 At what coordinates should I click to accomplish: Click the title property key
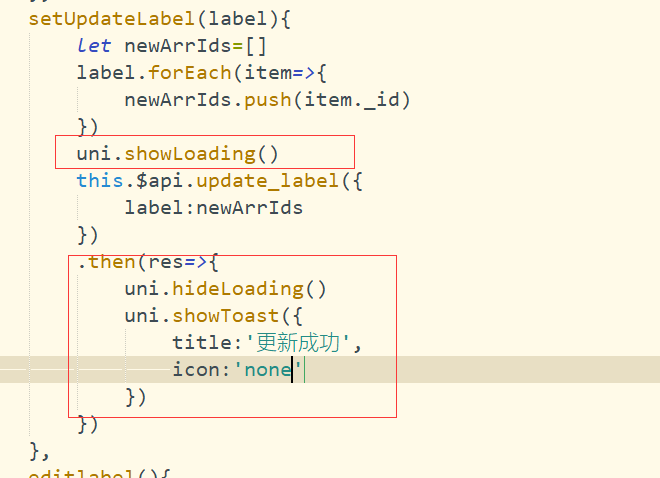point(202,343)
